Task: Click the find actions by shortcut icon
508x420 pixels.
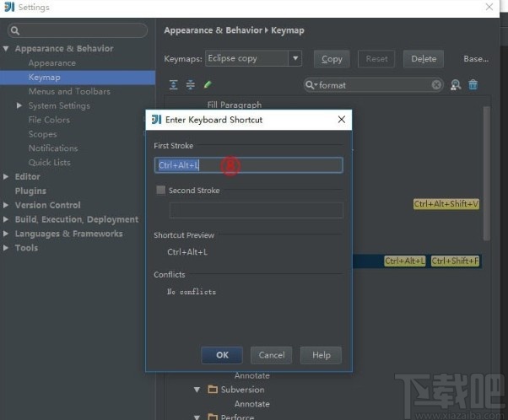Action: click(x=456, y=85)
